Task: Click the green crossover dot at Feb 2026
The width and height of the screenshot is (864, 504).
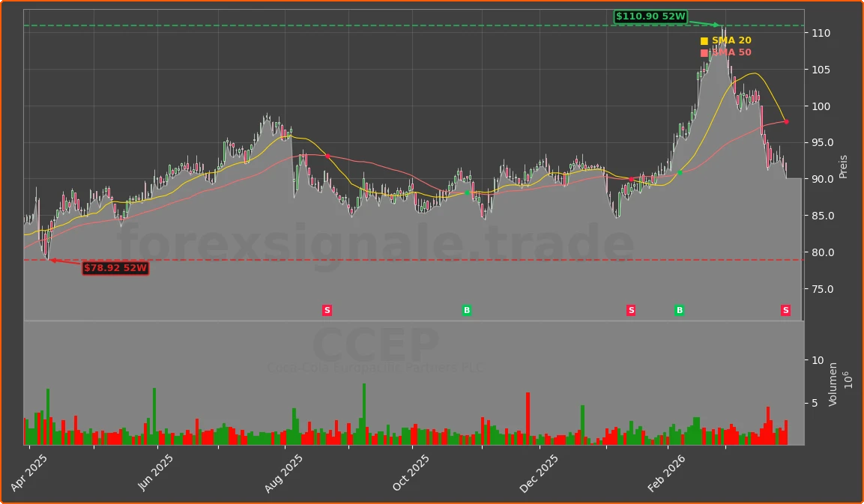Action: (x=680, y=173)
